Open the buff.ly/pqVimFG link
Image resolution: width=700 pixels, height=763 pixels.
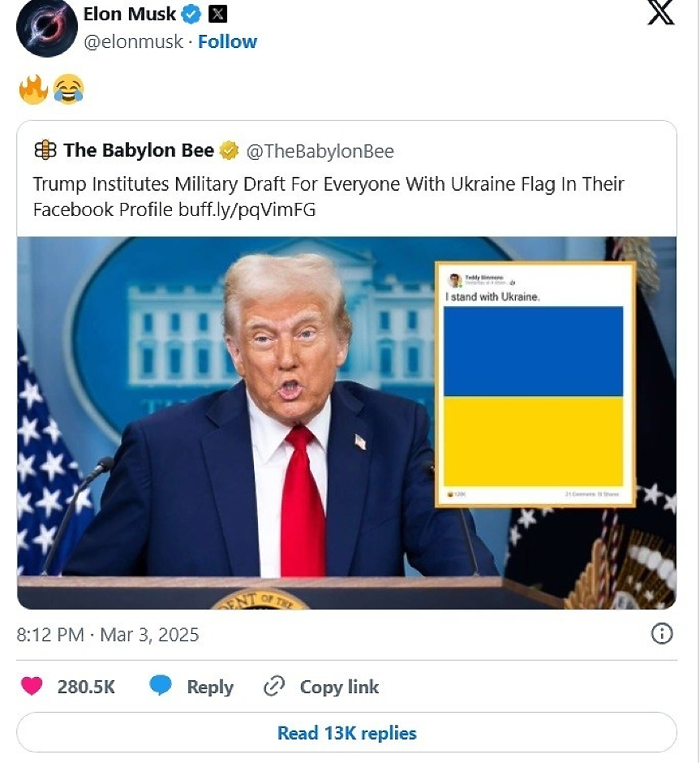tap(247, 209)
